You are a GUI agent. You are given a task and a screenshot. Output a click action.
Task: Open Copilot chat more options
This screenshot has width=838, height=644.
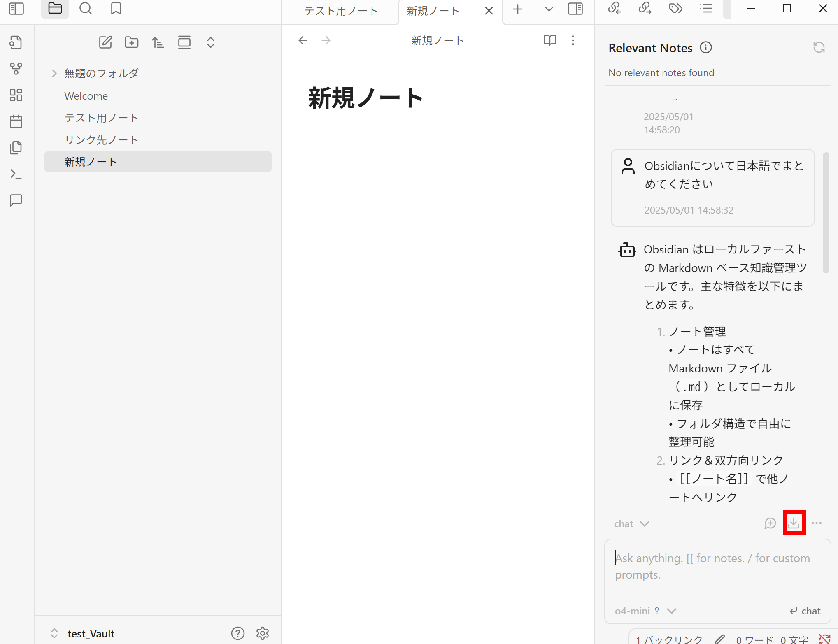[817, 523]
